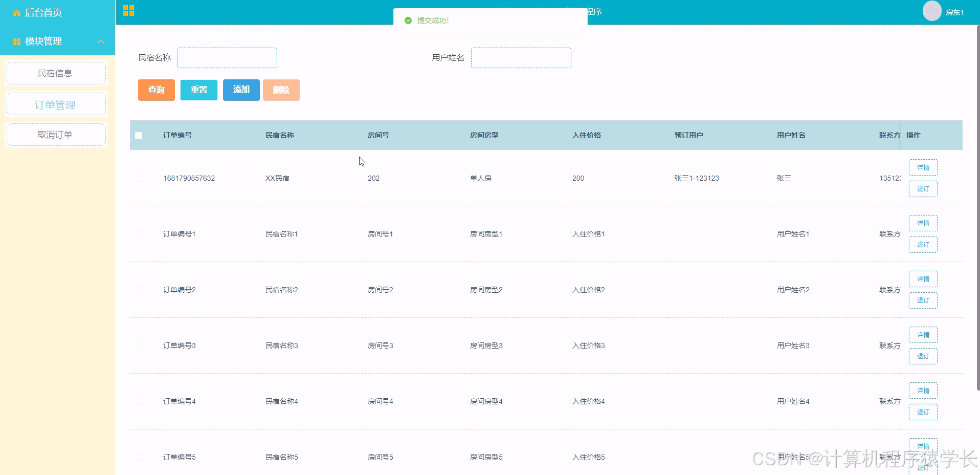Check the 订单编号1 row checkbox
Image resolution: width=980 pixels, height=475 pixels.
click(141, 234)
